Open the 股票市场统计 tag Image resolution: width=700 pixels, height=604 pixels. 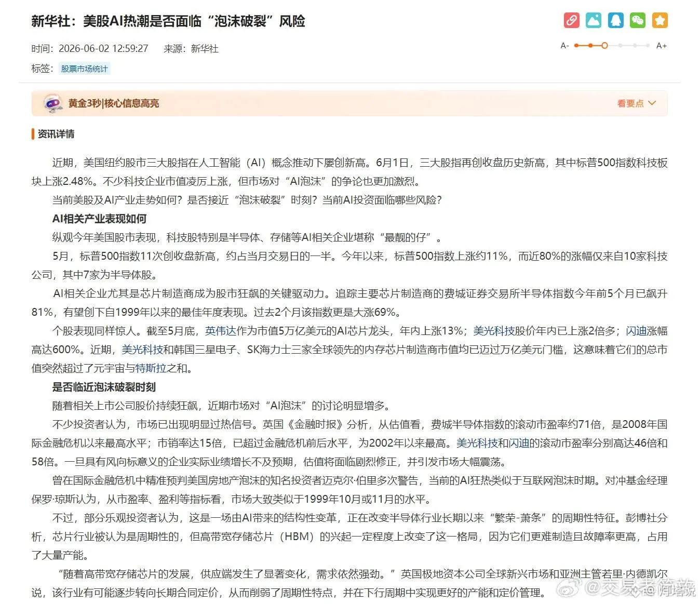(x=84, y=69)
